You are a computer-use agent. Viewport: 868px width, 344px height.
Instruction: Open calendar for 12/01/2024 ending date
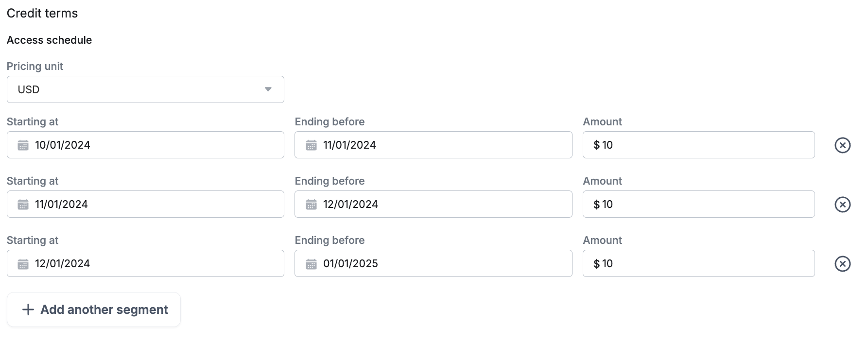pyautogui.click(x=311, y=205)
